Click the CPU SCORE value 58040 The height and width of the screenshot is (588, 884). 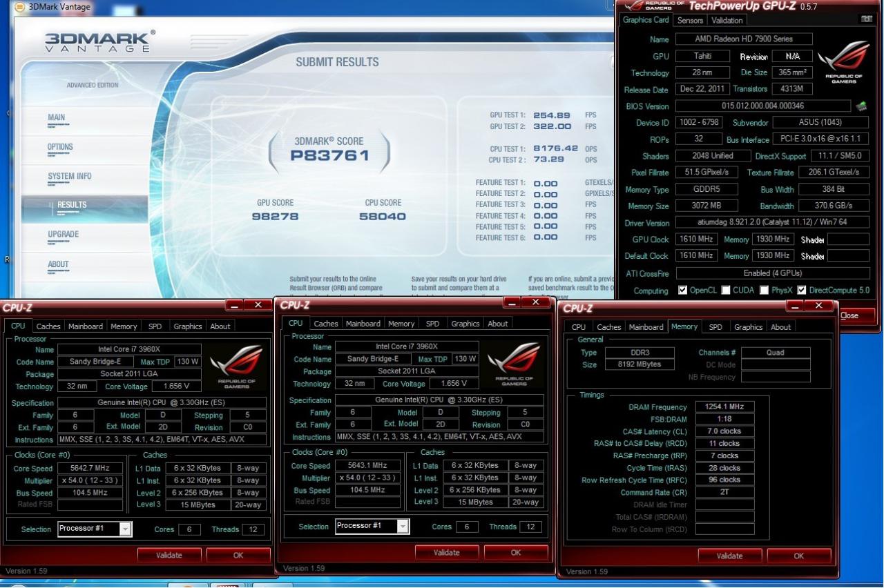click(383, 217)
